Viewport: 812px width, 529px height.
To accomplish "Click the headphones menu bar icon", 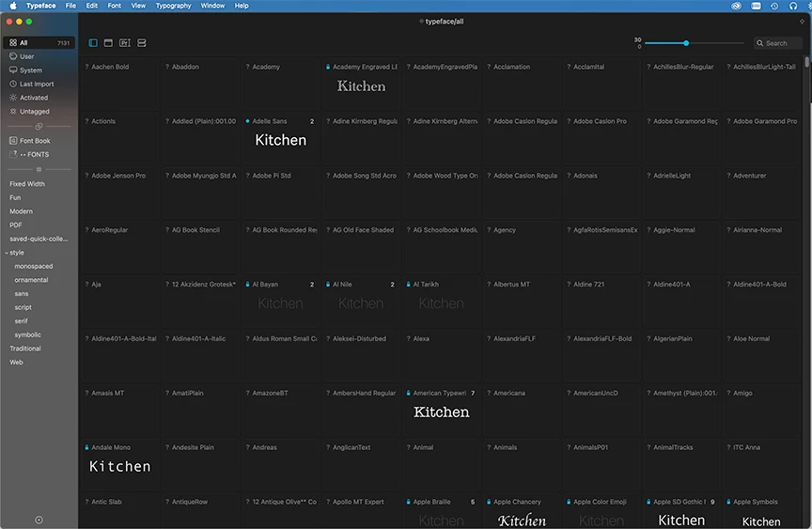I will 793,6.
